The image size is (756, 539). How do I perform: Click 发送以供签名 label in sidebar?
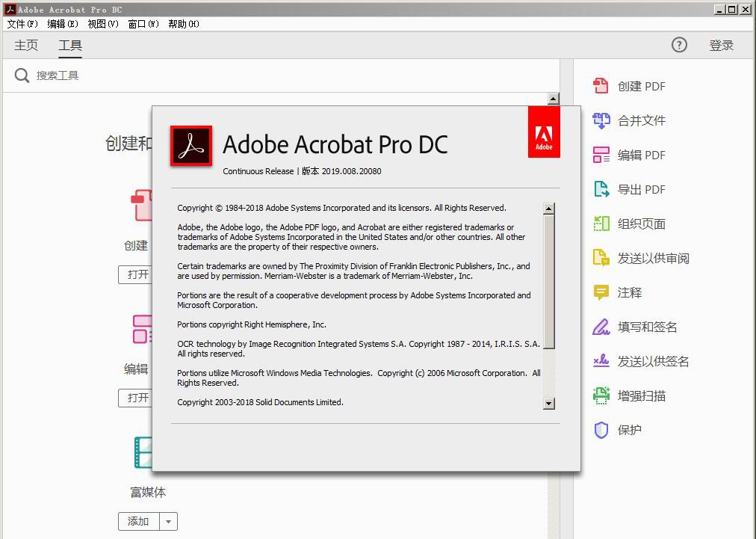click(654, 361)
